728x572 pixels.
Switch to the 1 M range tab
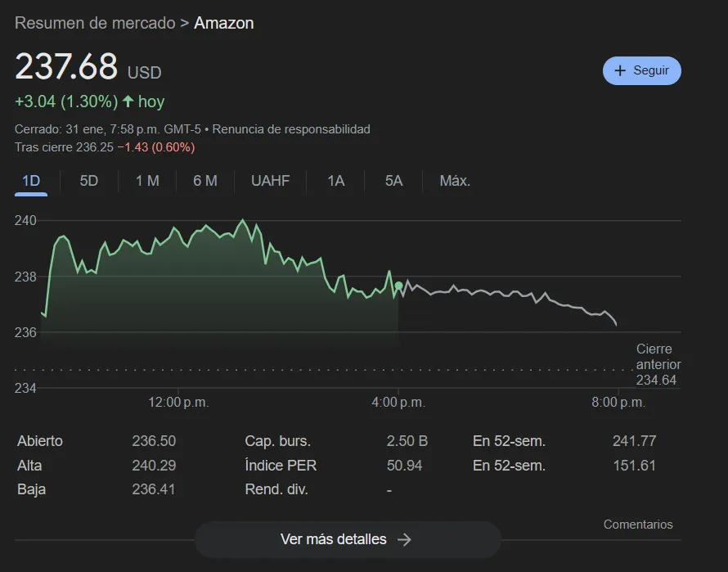point(147,181)
